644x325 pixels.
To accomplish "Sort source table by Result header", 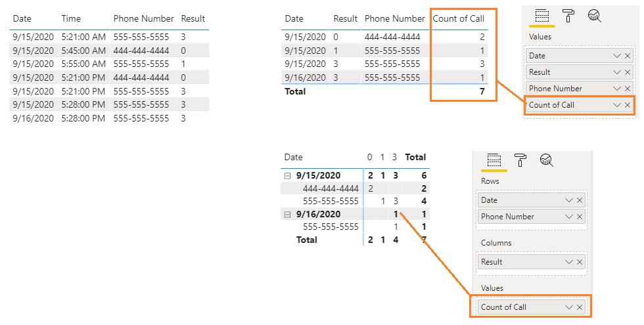I will (x=193, y=18).
